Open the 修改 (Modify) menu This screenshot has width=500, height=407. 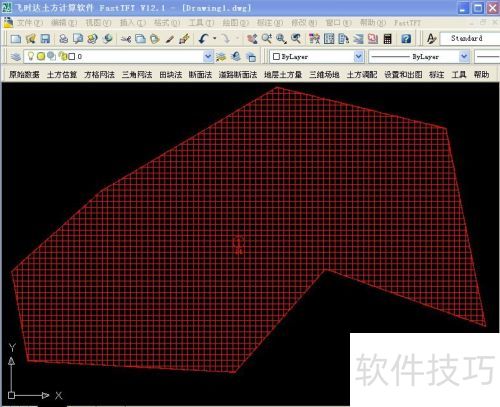click(x=304, y=23)
